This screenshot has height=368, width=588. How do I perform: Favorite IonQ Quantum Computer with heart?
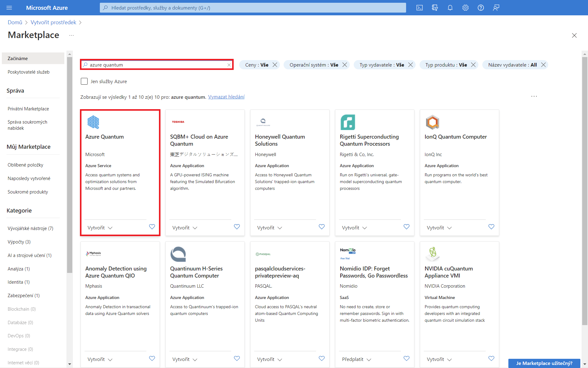pos(491,227)
